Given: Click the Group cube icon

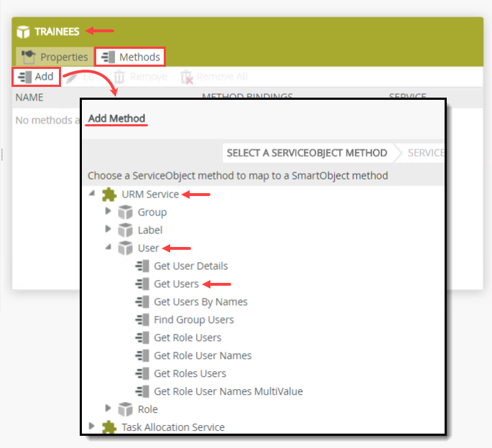Looking at the screenshot, I should point(125,213).
